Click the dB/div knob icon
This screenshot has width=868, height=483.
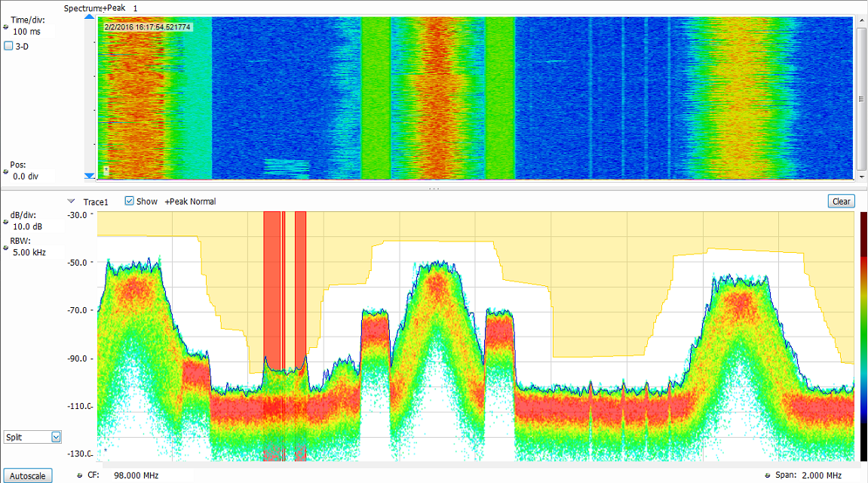point(7,222)
